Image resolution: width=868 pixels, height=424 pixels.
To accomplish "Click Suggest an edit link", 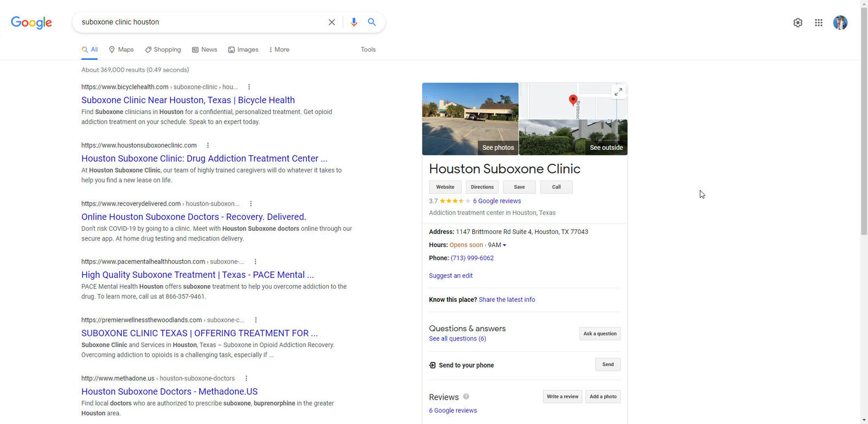I will pyautogui.click(x=451, y=276).
